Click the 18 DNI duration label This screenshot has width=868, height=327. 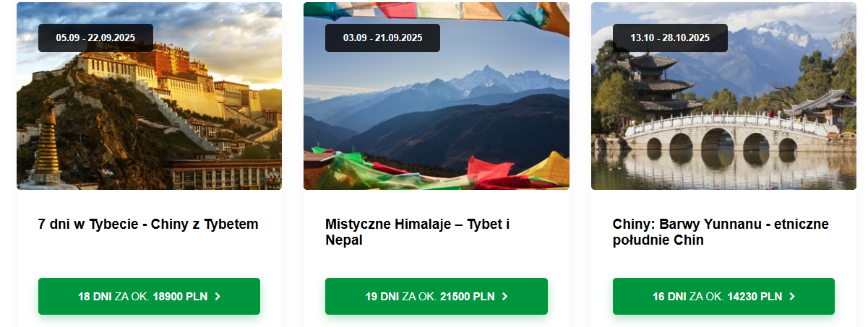[x=95, y=297]
